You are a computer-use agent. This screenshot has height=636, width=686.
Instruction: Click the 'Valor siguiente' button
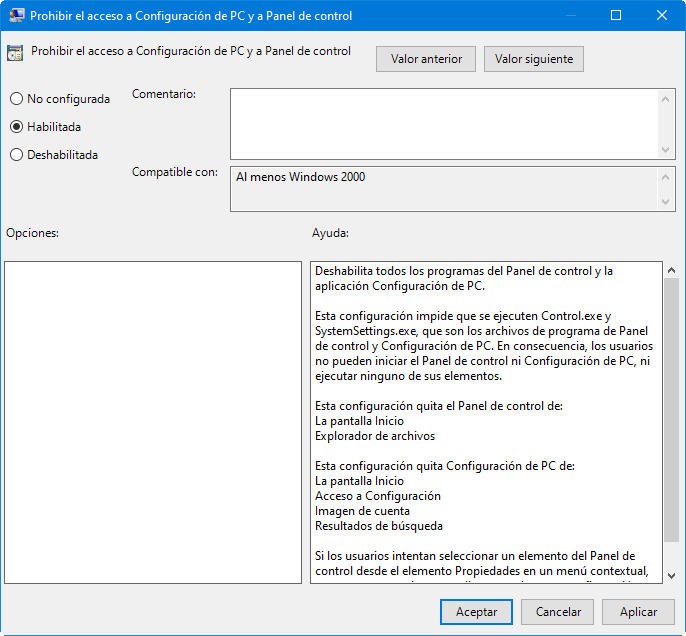click(534, 59)
